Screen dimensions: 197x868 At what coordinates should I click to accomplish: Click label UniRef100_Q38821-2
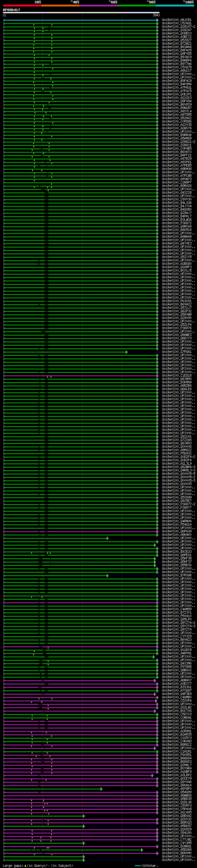179,142
